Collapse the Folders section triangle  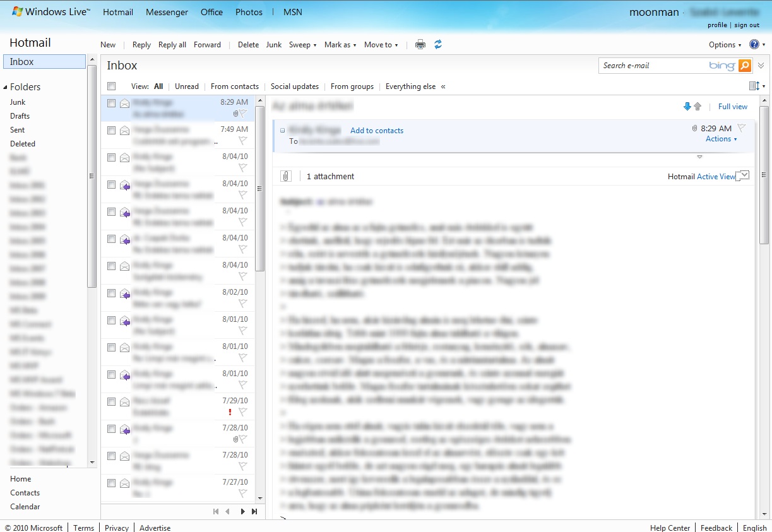click(x=5, y=87)
